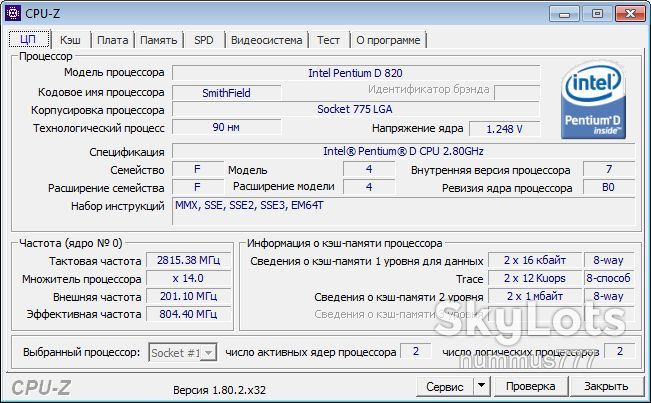Click the 90 нм technology value
651x403 pixels.
click(x=226, y=127)
